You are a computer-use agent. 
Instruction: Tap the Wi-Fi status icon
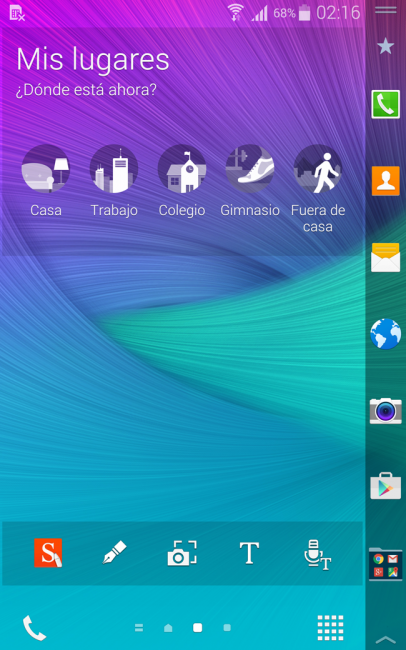point(236,12)
